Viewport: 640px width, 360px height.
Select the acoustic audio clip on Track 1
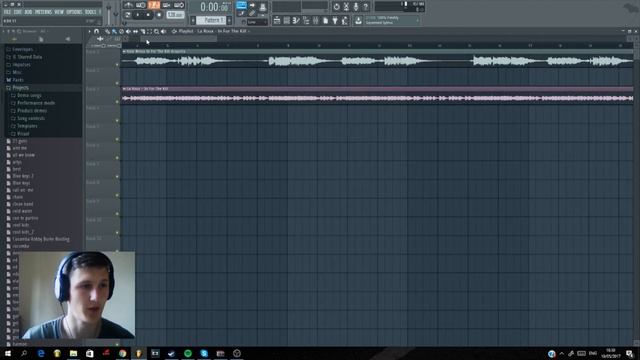(x=377, y=59)
